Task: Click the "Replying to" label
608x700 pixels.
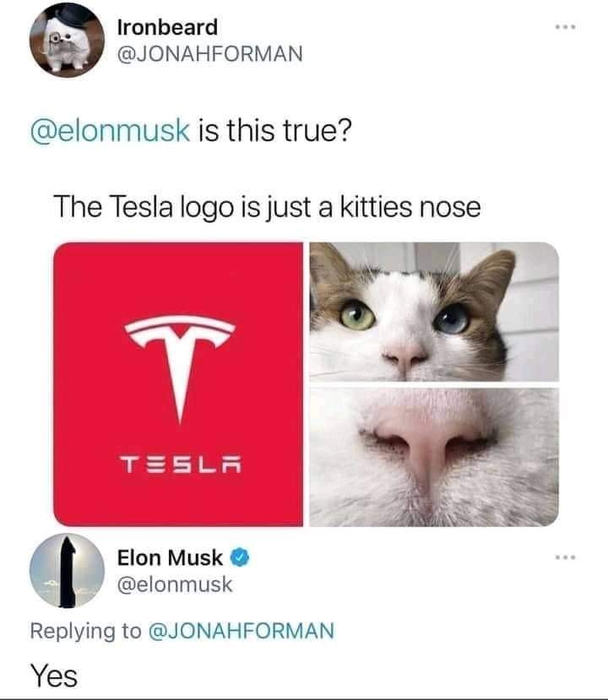Action: click(85, 632)
